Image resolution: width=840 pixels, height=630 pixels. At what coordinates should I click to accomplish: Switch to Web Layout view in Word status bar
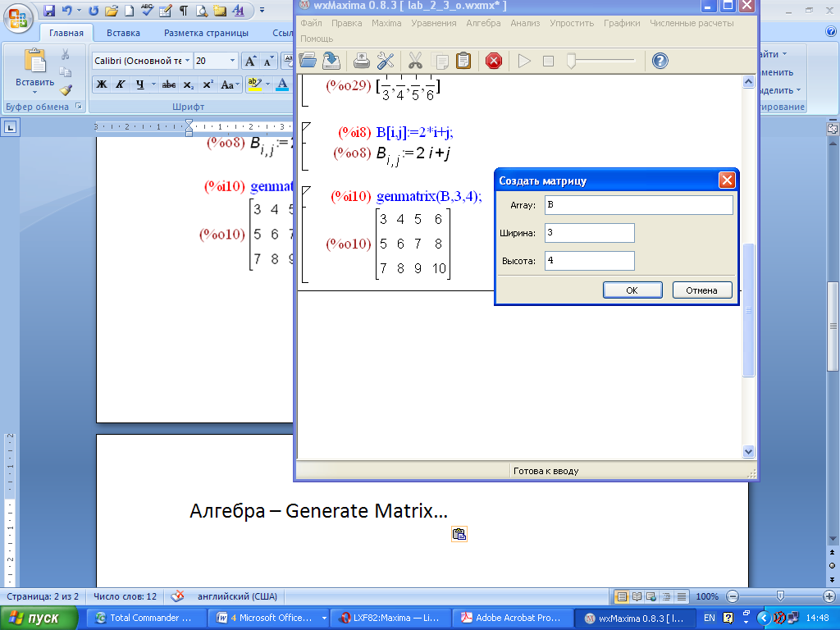click(651, 596)
